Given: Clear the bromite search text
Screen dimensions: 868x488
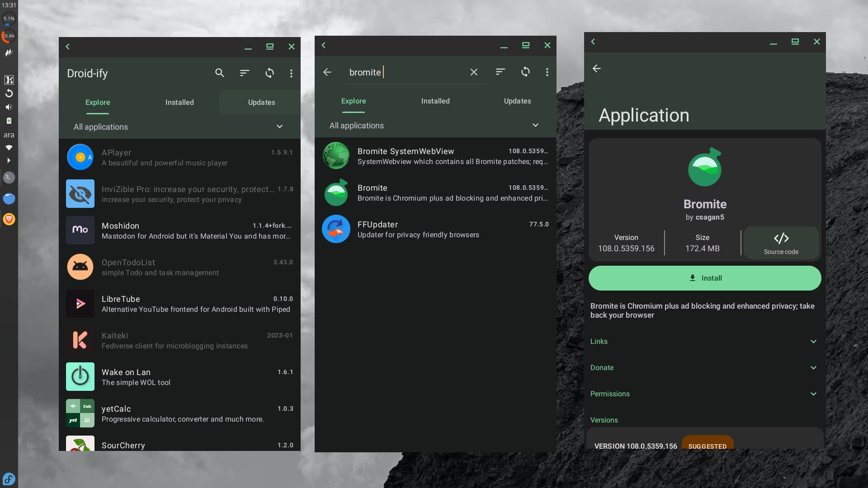Looking at the screenshot, I should pyautogui.click(x=474, y=72).
